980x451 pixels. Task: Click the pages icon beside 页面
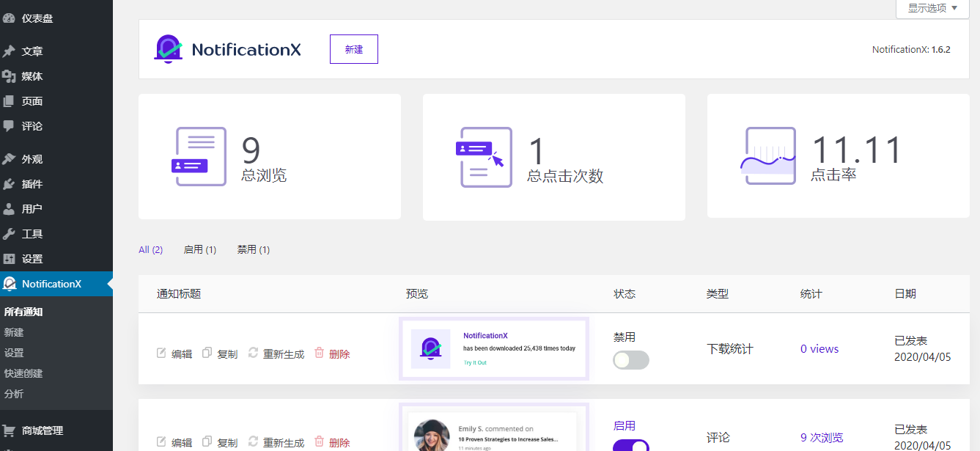click(x=9, y=101)
